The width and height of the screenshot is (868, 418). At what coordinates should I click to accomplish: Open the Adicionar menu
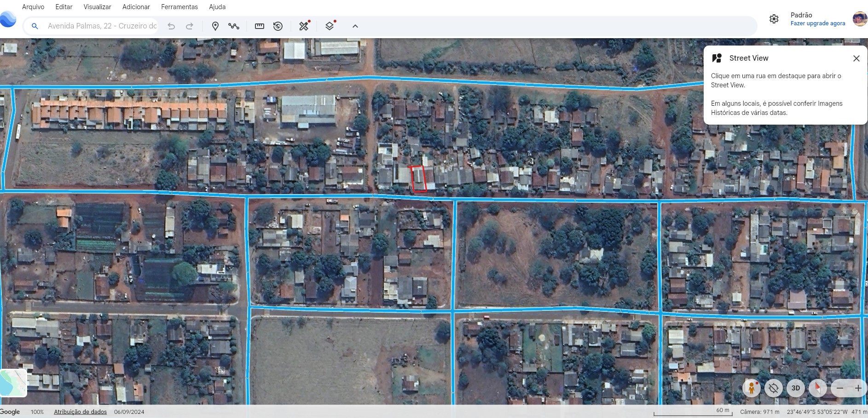136,7
